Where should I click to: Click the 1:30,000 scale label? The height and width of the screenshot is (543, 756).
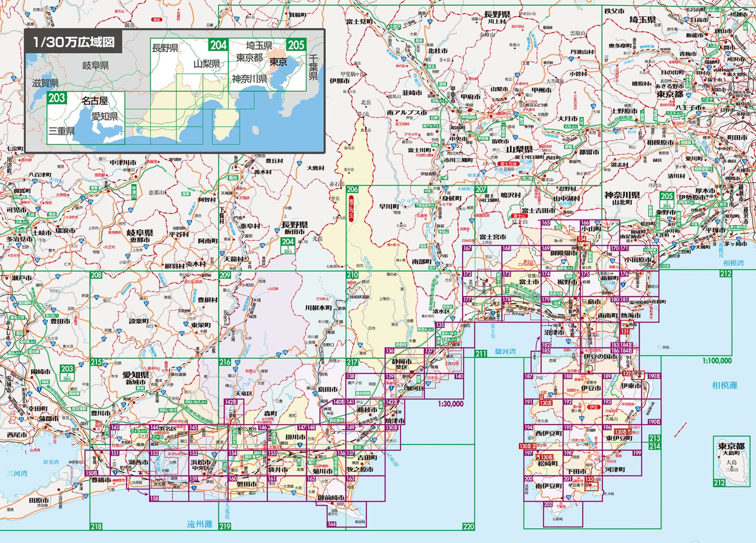pos(450,403)
